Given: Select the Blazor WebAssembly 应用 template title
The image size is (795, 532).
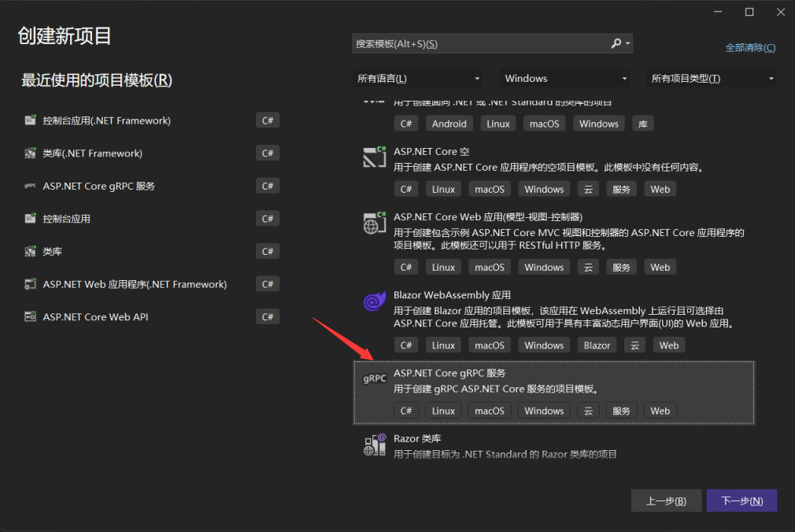Looking at the screenshot, I should click(452, 295).
